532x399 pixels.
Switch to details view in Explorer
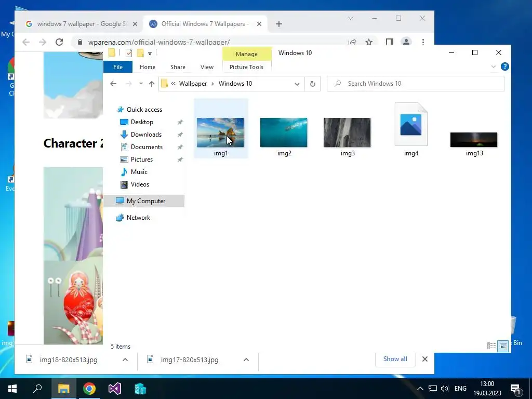[491, 345]
